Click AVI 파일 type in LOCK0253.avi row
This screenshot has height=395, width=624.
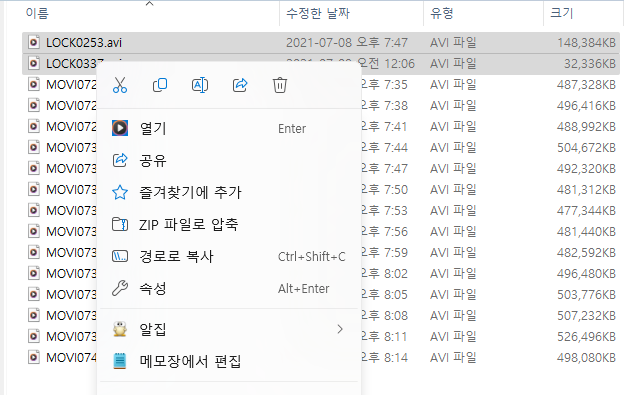[x=453, y=43]
